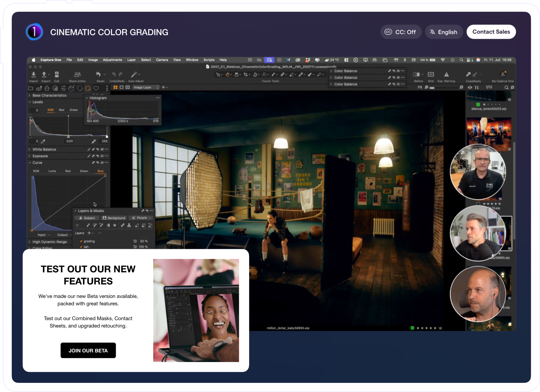The image size is (540, 392).
Task: Disable the sat- layer
Action: [x=81, y=247]
